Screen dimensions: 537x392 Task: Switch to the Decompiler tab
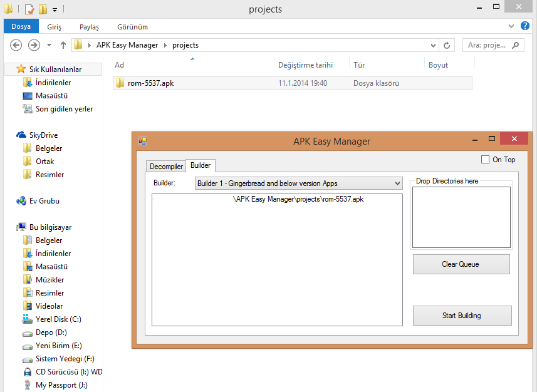tap(166, 167)
